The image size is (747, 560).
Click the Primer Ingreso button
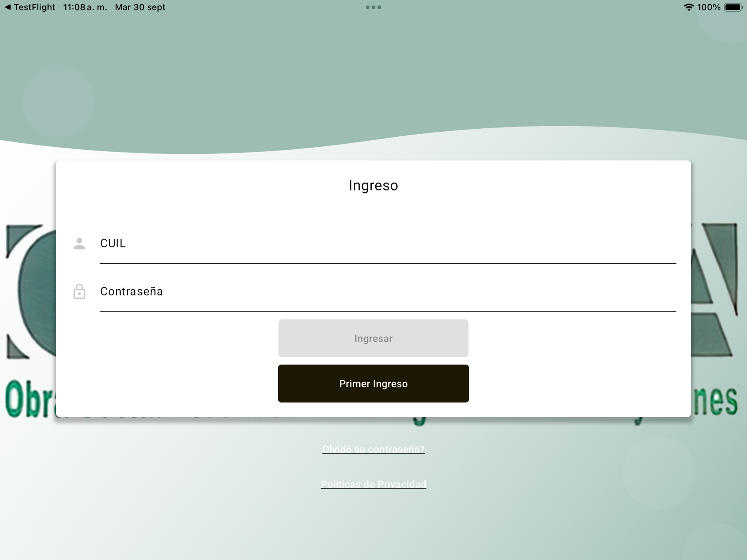coord(373,383)
